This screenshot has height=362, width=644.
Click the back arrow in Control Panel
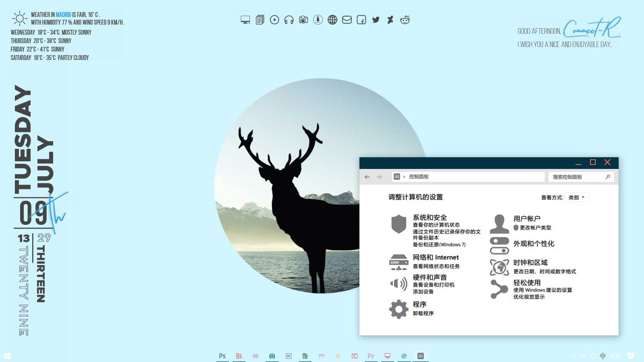coord(367,177)
